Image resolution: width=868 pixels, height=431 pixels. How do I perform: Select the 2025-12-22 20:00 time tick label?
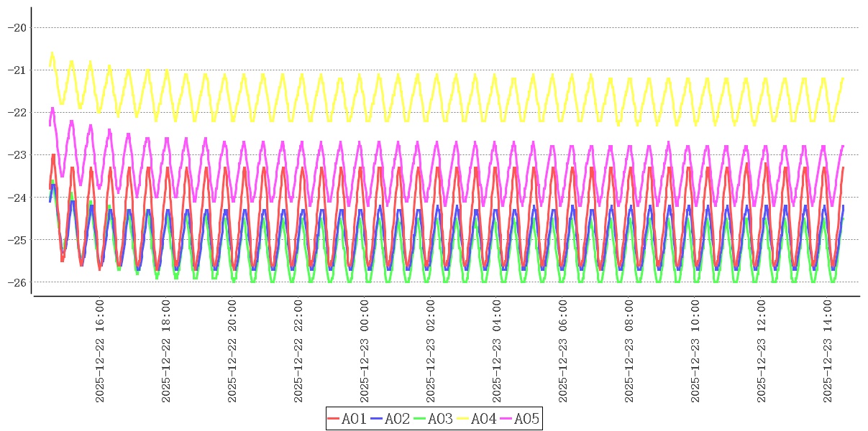[x=232, y=352]
